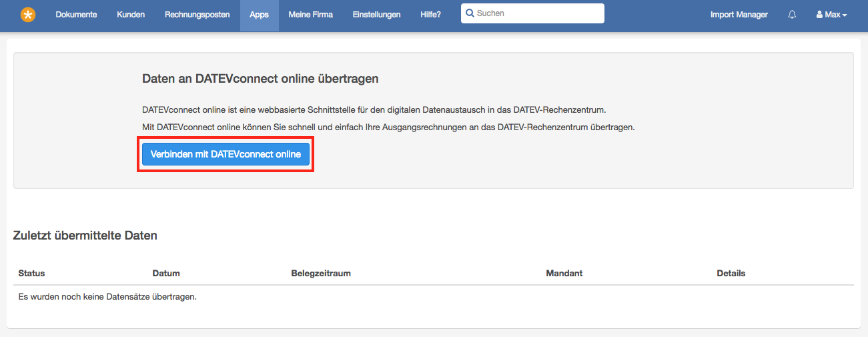Click the magnifier icon in search box

(x=470, y=13)
